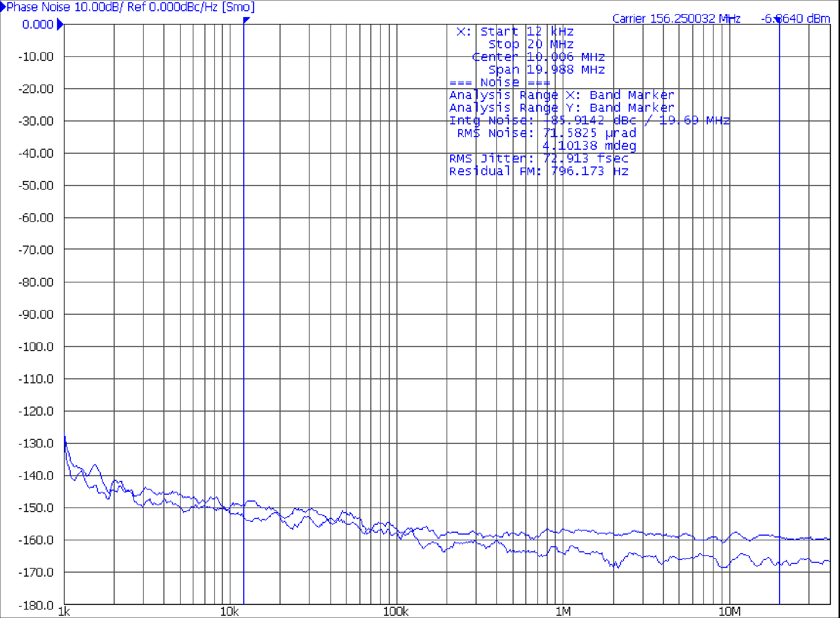
Task: Click the 1M label on frequency axis
Action: [563, 611]
